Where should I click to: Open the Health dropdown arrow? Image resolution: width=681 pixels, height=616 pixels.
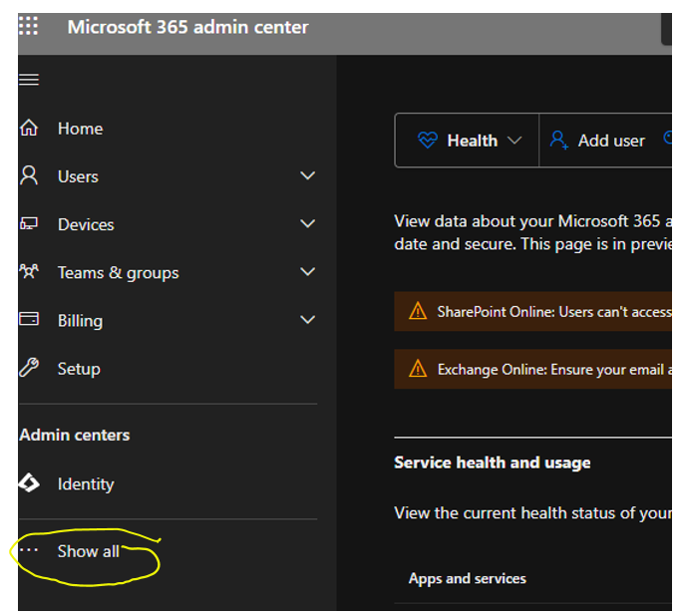click(514, 141)
